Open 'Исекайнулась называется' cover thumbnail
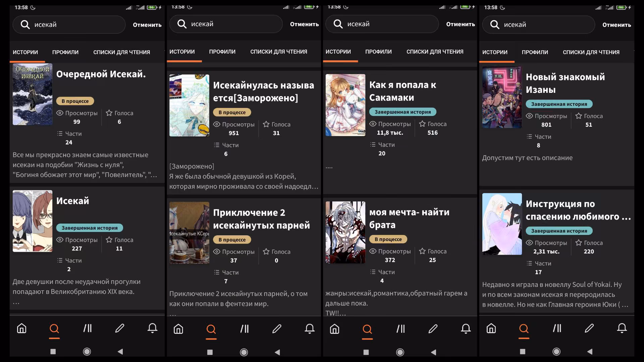Image resolution: width=644 pixels, height=362 pixels. pyautogui.click(x=189, y=105)
